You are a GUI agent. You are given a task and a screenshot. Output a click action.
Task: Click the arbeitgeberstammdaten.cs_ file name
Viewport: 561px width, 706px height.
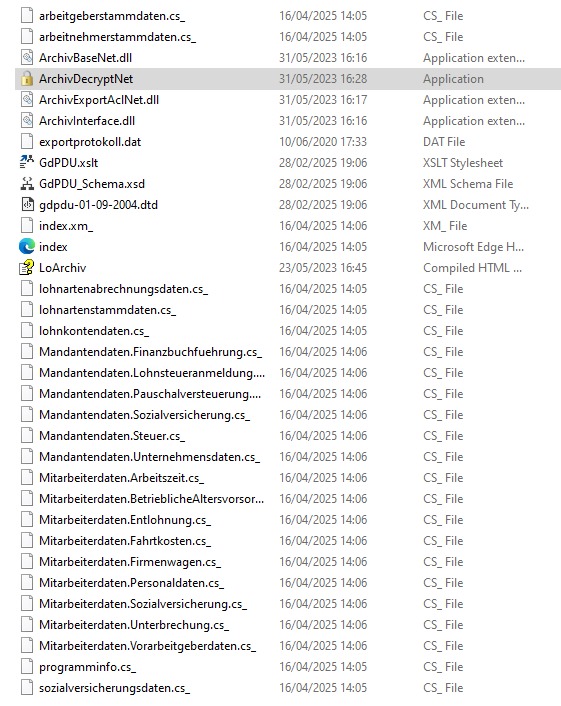pyautogui.click(x=112, y=16)
